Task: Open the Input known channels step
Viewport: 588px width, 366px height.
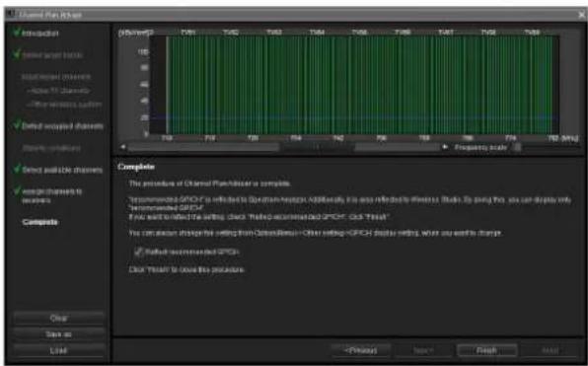Action: [x=56, y=77]
